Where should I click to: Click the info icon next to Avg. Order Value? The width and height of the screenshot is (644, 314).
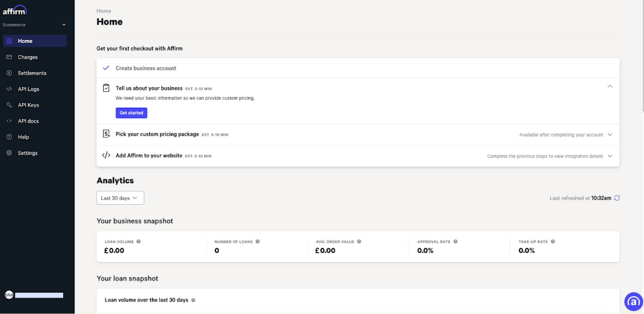point(359,242)
